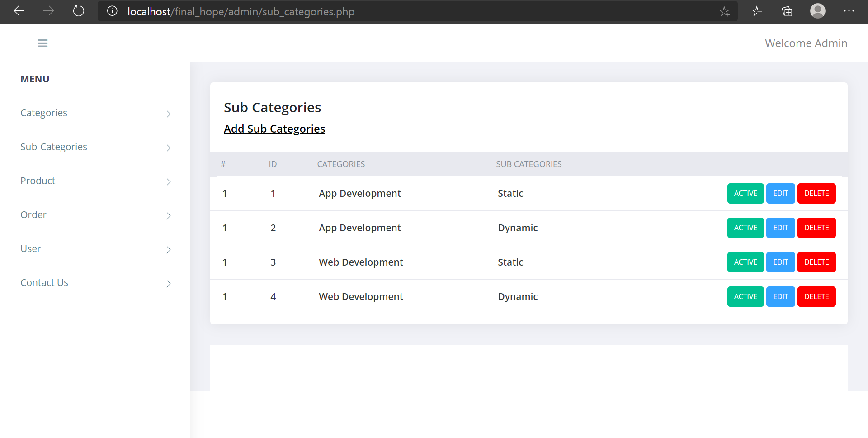Edit the Web Development Static row
Viewport: 868px width, 438px height.
[x=781, y=262]
